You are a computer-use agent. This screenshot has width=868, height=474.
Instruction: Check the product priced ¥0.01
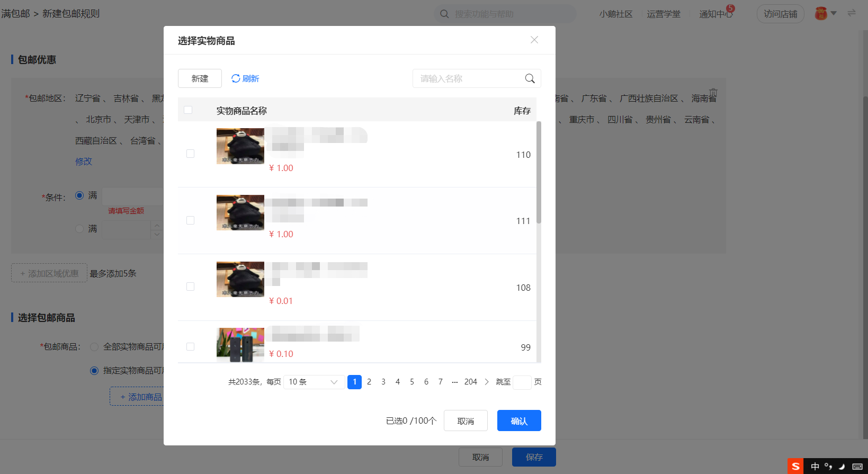pos(191,287)
